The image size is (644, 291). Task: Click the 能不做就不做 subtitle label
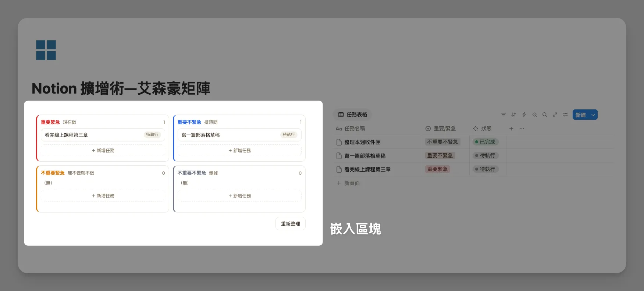(81, 173)
